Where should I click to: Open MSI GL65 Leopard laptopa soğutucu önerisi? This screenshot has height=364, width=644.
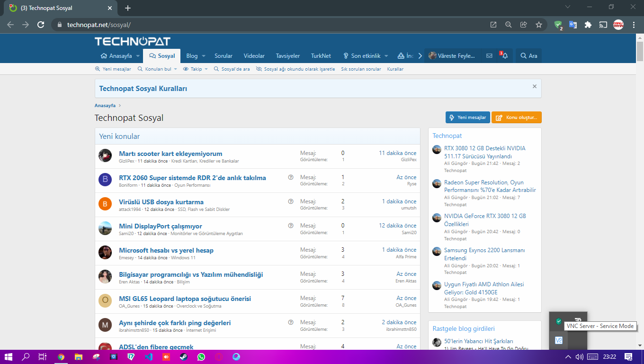coord(185,299)
